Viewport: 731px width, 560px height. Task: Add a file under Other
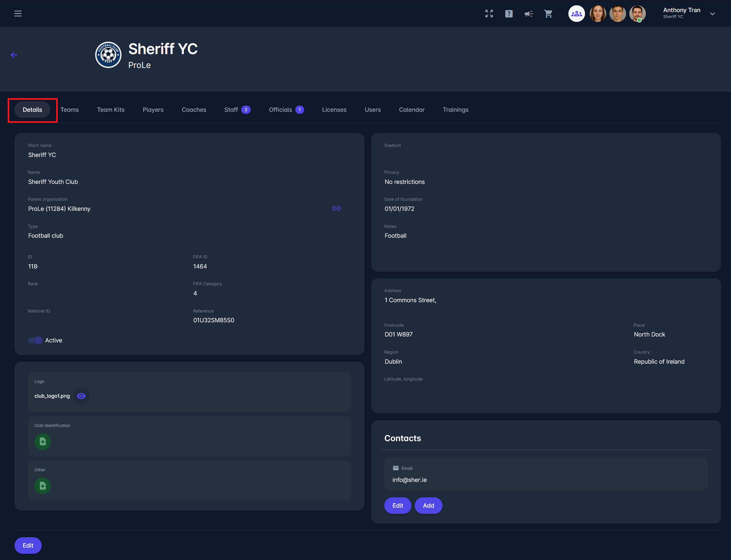(x=42, y=486)
